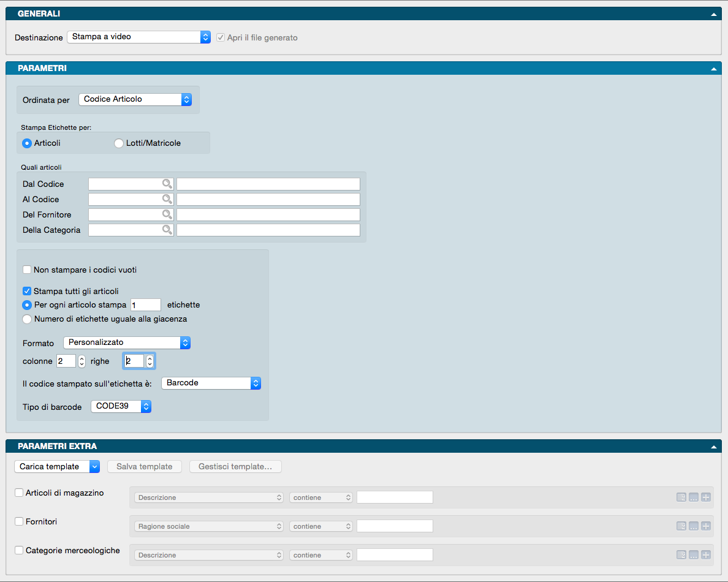Collapse the PARAMETRI EXTRA section

tap(713, 447)
